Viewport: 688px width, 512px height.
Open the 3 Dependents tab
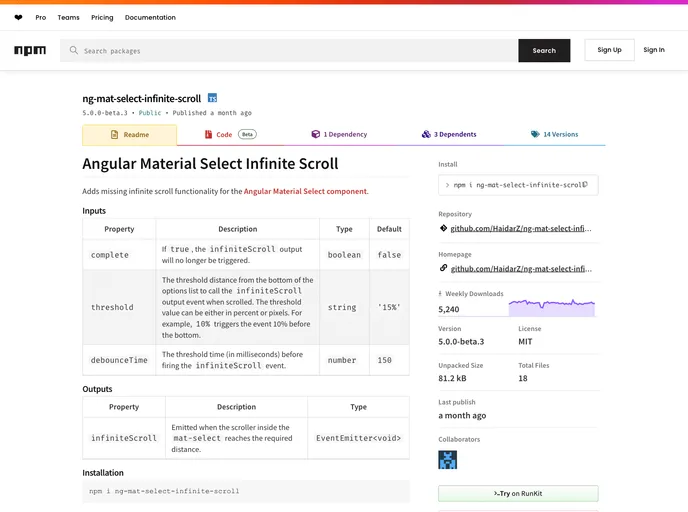448,135
